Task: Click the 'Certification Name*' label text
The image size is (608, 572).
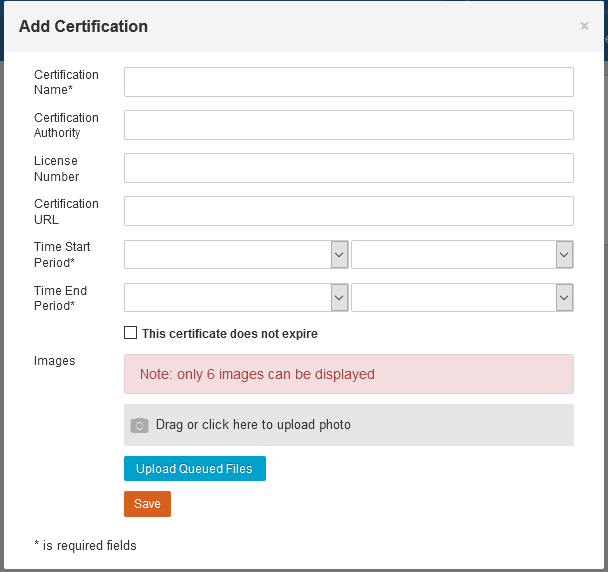Action: pyautogui.click(x=66, y=82)
